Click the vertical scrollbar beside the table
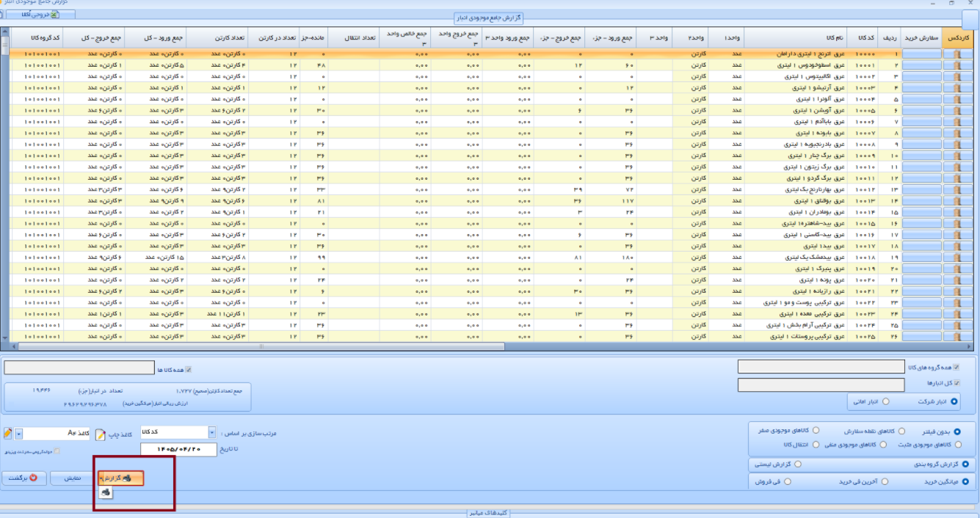Screen dimensions: 980x518 point(4,183)
